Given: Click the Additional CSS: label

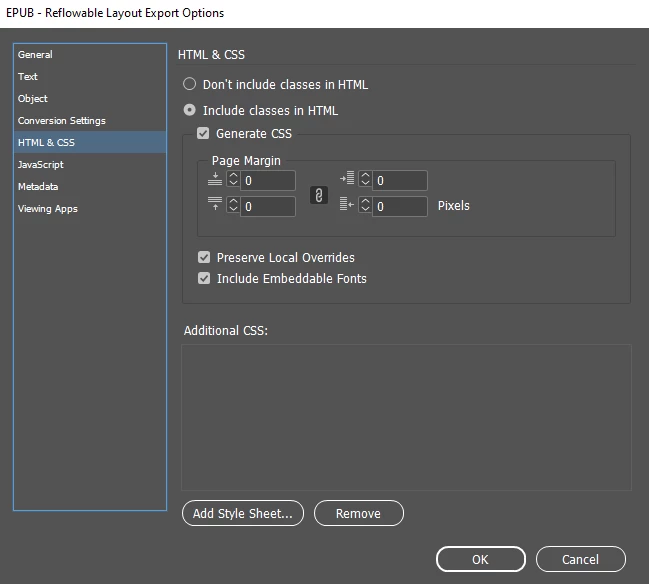Looking at the screenshot, I should (x=226, y=330).
